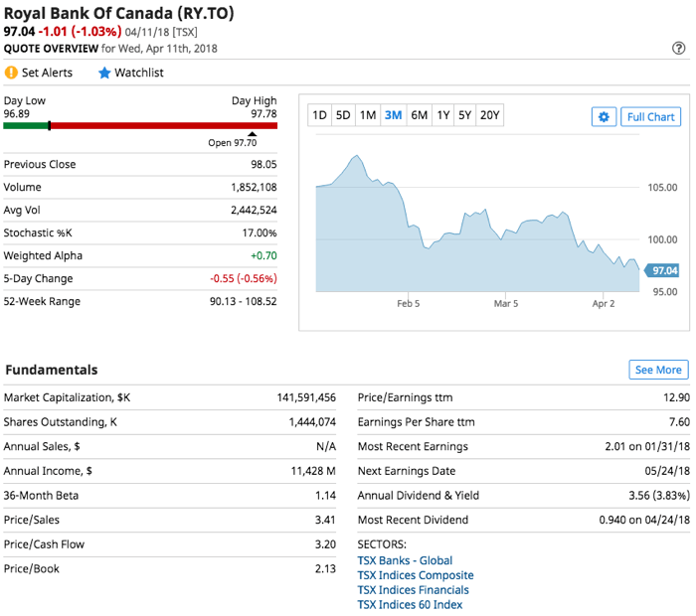Image resolution: width=696 pixels, height=616 pixels.
Task: Click the Set Alerts label
Action: 47,73
